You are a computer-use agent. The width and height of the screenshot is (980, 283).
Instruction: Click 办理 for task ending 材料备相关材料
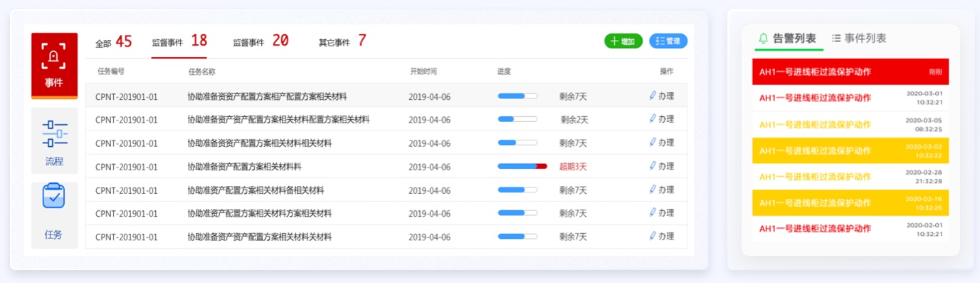click(x=666, y=190)
